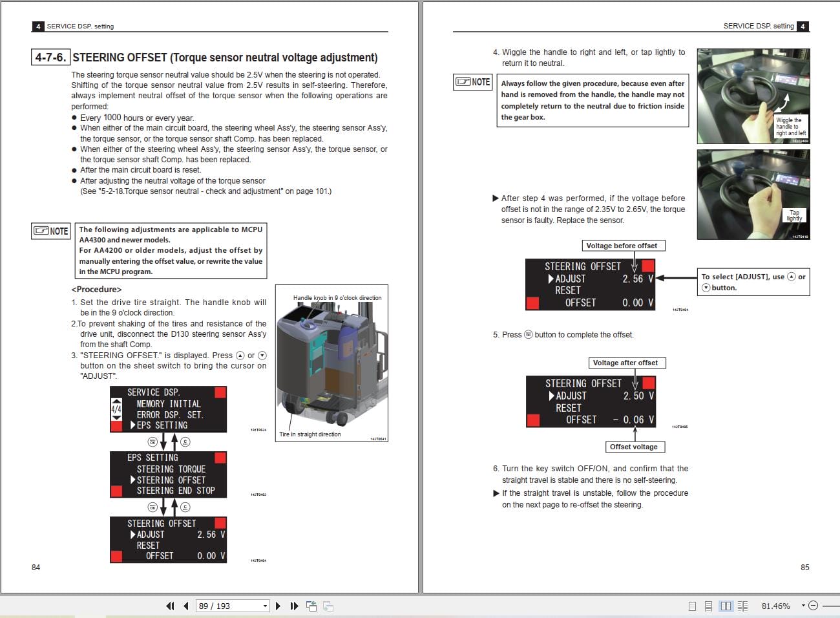This screenshot has height=618, width=840.
Task: Select two-page facing view layout
Action: 726,606
